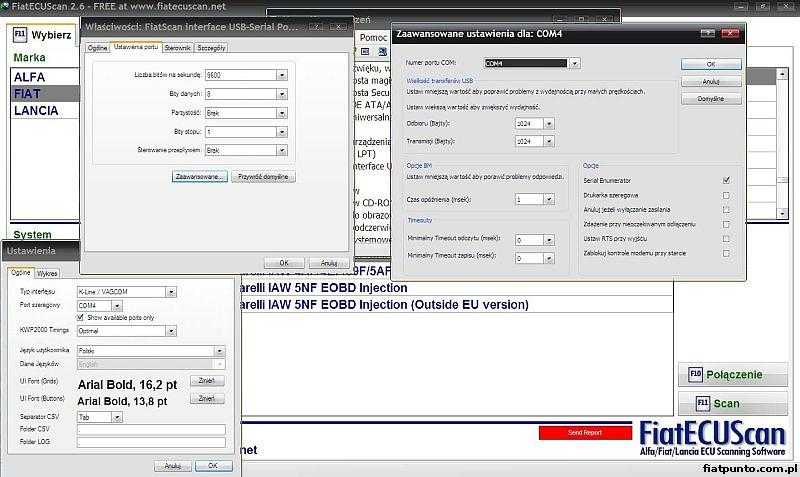
Task: Click the Folder CSV input field
Action: (151, 430)
